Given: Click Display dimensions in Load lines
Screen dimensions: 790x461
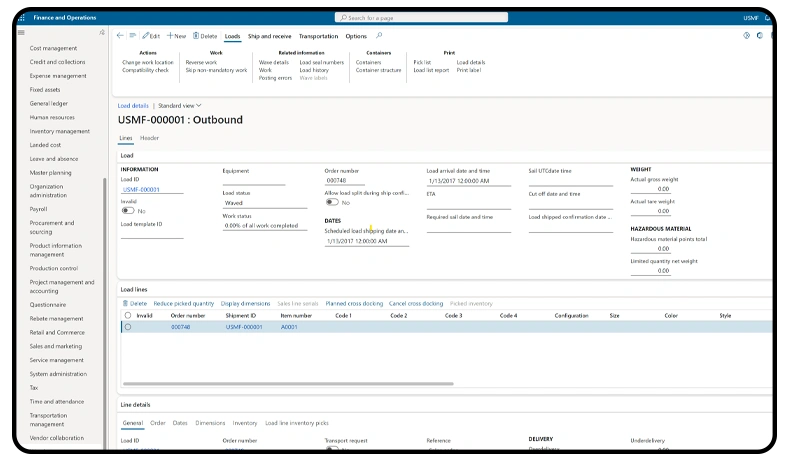Looking at the screenshot, I should coord(245,304).
